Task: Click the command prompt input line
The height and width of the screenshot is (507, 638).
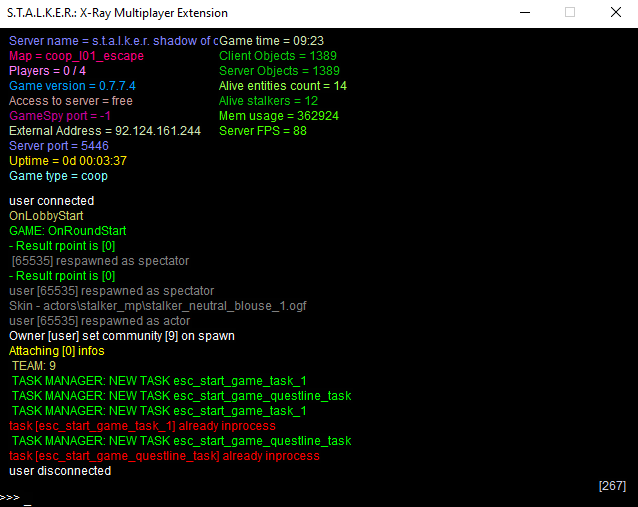Action: (x=300, y=497)
